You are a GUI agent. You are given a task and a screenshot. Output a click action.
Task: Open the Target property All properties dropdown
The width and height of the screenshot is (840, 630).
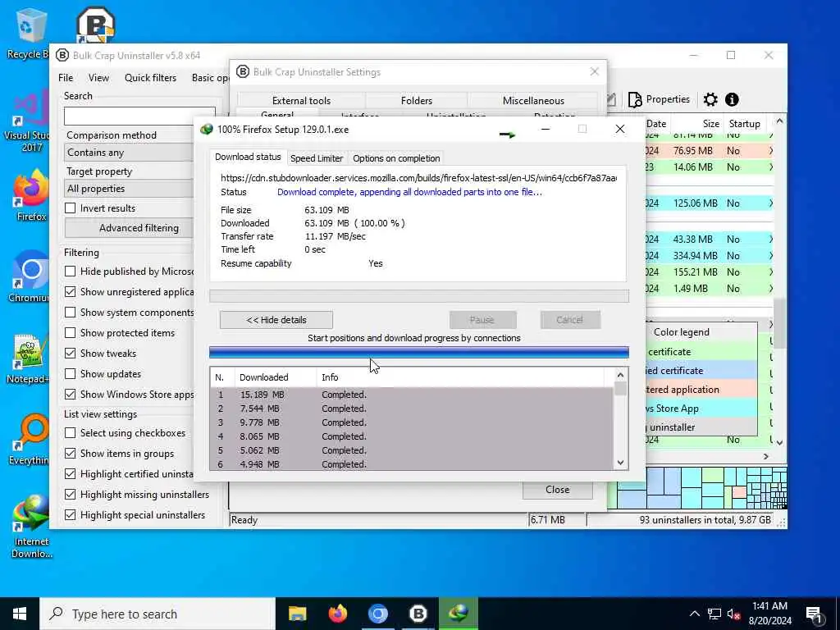(x=129, y=189)
